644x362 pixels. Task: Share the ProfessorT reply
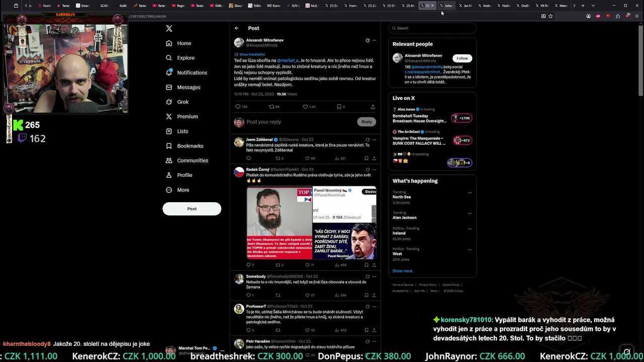pos(374,330)
